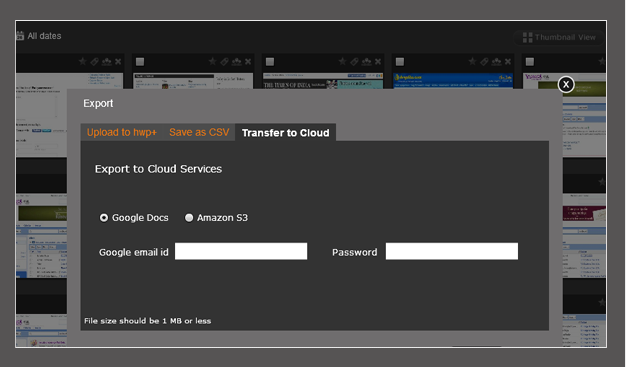
Task: Click the grid icon in Thumbnail View
Action: tap(527, 38)
